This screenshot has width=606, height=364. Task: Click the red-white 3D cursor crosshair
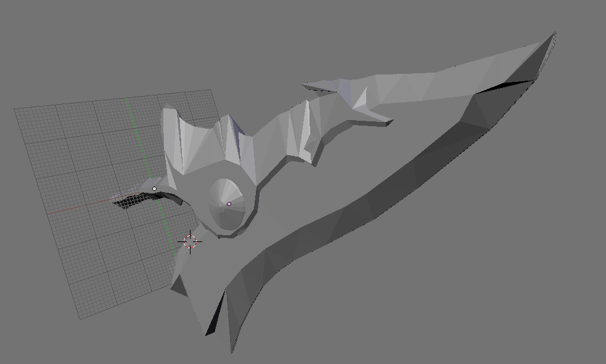190,241
